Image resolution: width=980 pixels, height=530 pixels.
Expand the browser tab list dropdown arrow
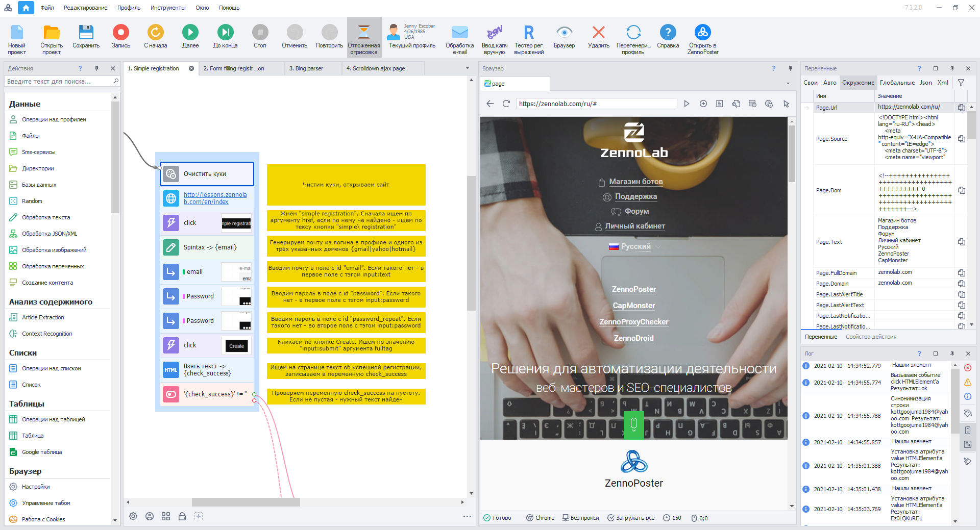coord(788,84)
